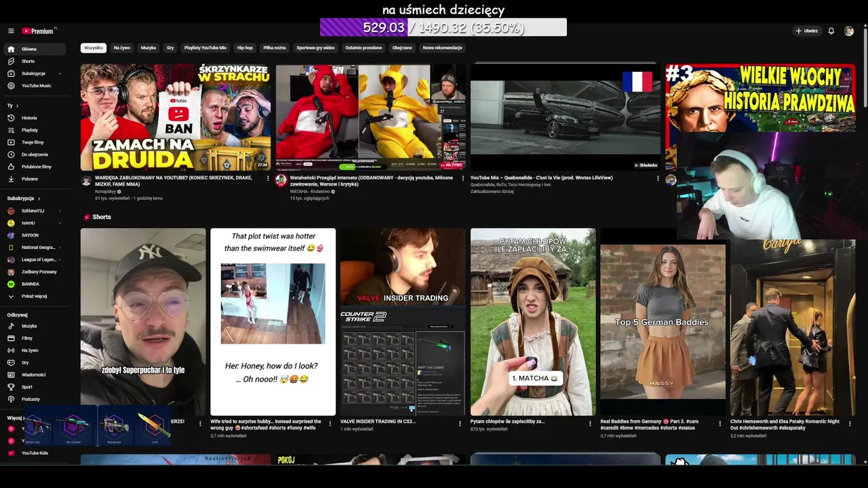Open the Watahański Przegląd Internetu livestream thumbnail
The height and width of the screenshot is (488, 868).
point(370,117)
